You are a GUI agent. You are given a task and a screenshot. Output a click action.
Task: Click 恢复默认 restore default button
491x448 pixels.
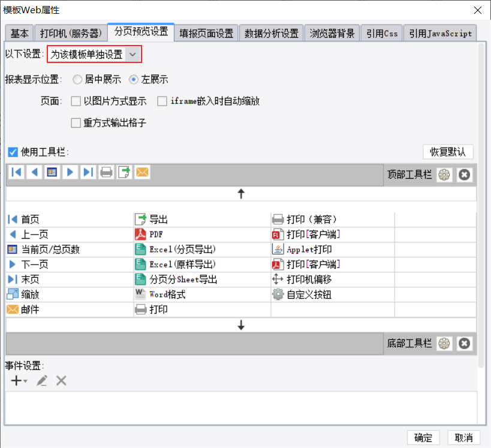click(x=448, y=152)
